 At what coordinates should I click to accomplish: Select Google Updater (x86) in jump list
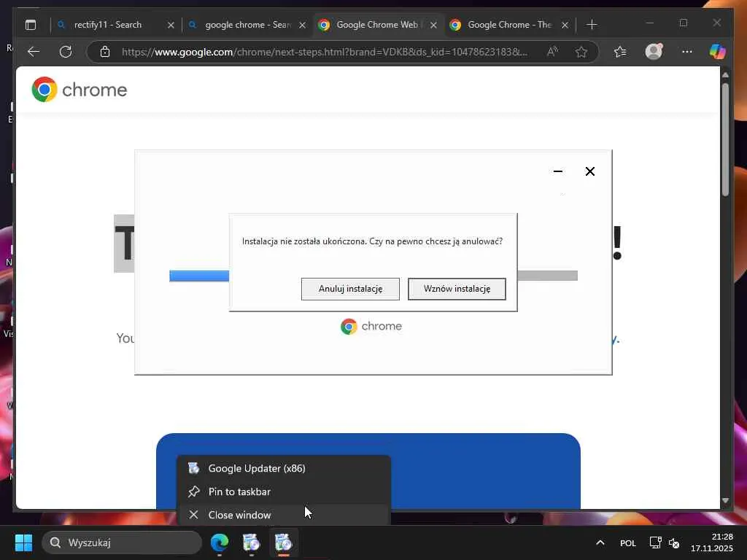(284, 469)
